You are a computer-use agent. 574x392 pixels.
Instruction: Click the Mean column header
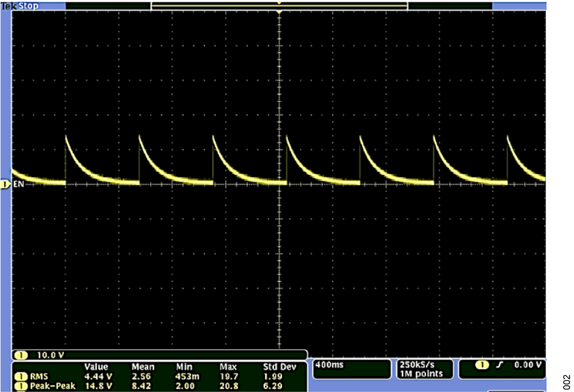[x=143, y=367]
